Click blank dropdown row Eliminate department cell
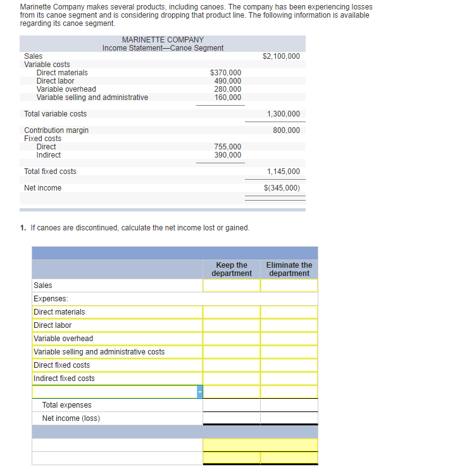 pos(289,392)
